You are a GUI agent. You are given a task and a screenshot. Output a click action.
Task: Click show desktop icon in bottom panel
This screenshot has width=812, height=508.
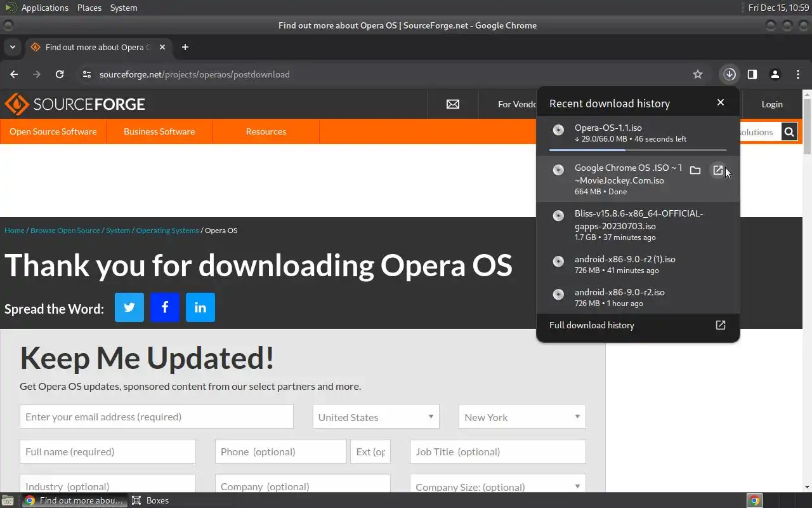(x=7, y=500)
